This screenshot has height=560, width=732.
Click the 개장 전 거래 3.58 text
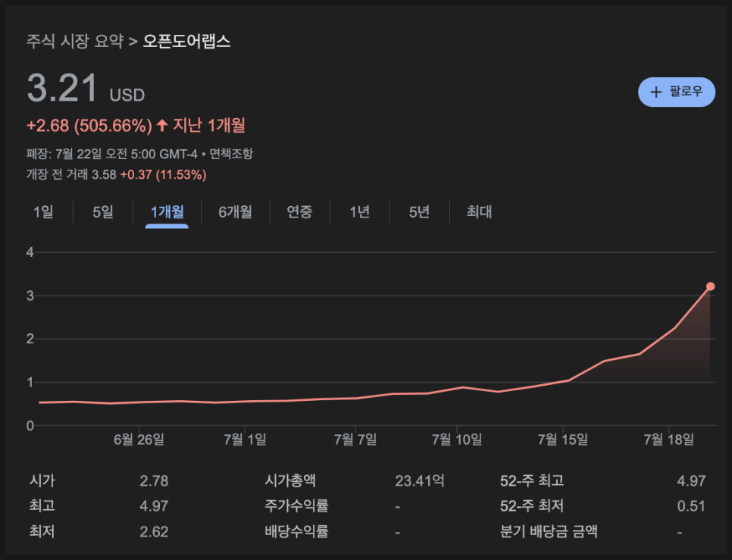pos(71,174)
